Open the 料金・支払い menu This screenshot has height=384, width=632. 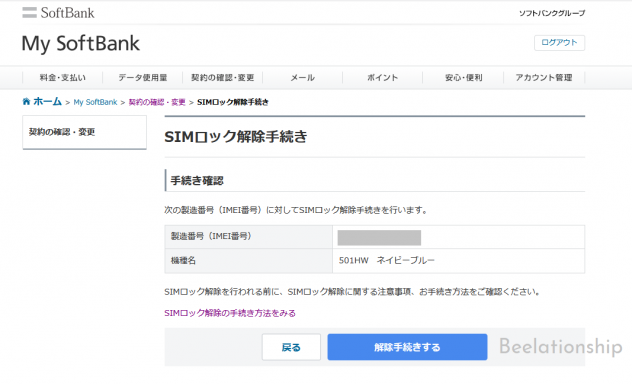tap(62, 78)
